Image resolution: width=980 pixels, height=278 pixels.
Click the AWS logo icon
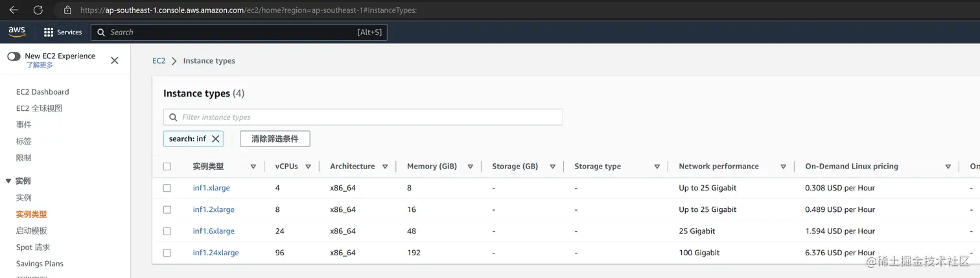click(17, 32)
